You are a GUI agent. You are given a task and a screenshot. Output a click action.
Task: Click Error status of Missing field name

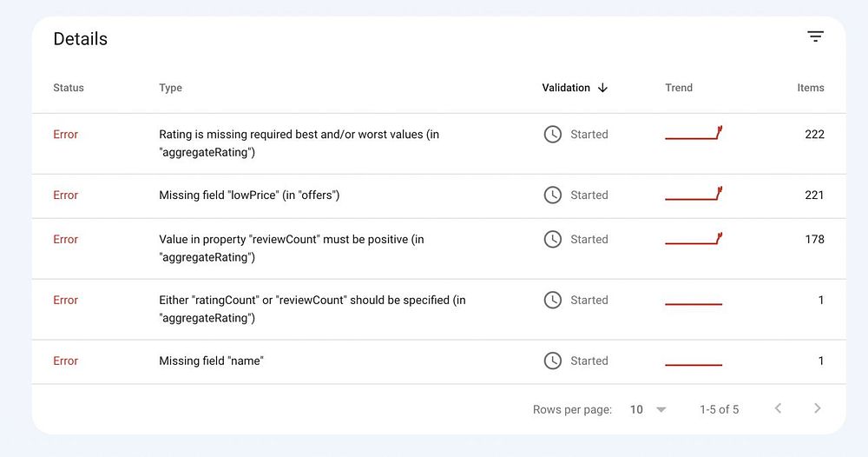(65, 361)
